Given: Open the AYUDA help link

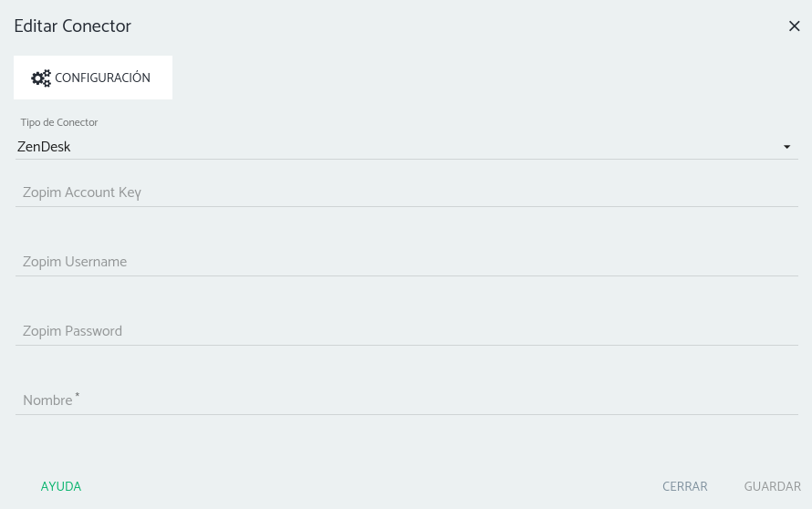Looking at the screenshot, I should (61, 487).
